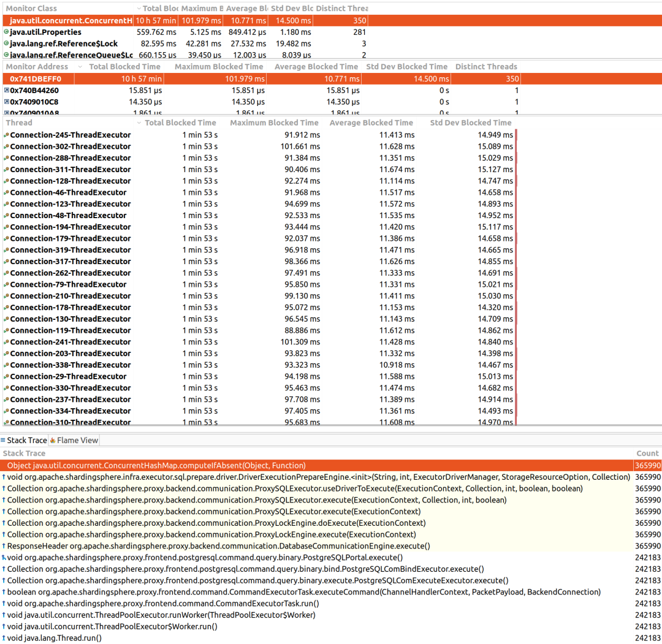Click thread icon of Connection-128-ThreadExecutor
The width and height of the screenshot is (662, 644).
point(6,181)
